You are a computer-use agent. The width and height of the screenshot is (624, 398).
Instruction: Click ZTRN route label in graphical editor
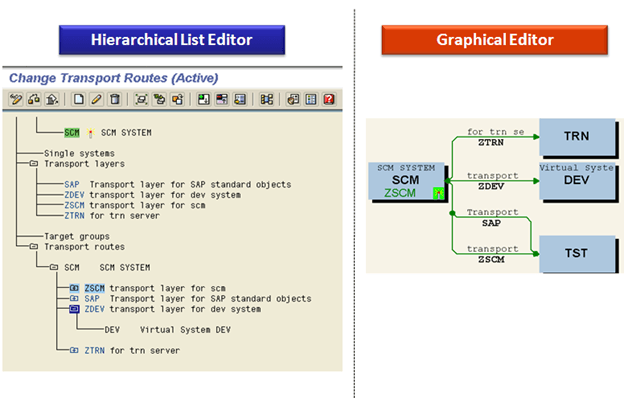click(x=491, y=142)
